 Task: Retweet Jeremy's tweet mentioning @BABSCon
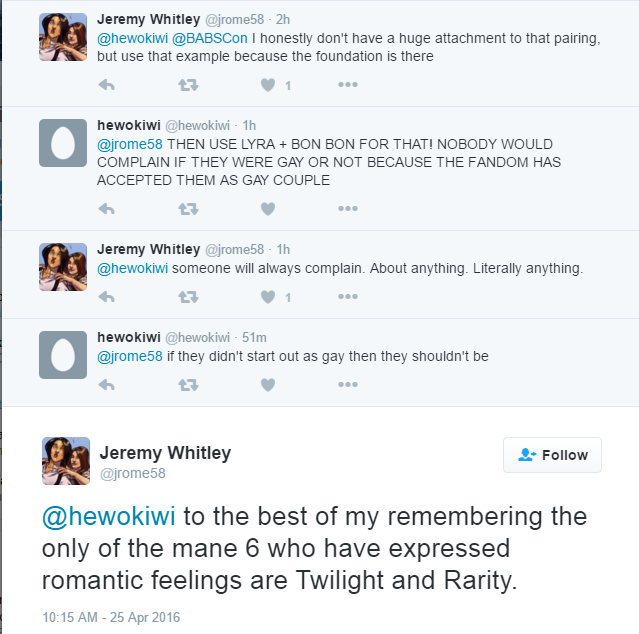pyautogui.click(x=187, y=85)
